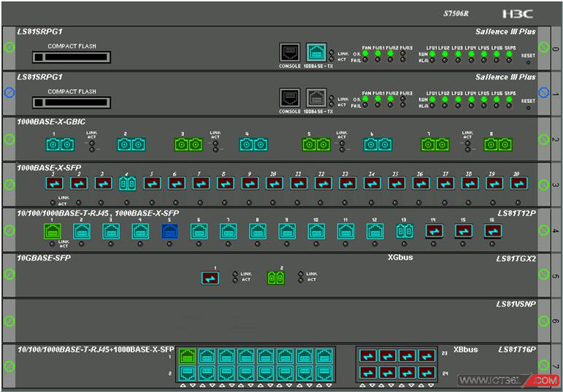Select green GBIC port 8 on 1000BASE-X-GBIC board
The image size is (563, 392).
click(x=498, y=145)
